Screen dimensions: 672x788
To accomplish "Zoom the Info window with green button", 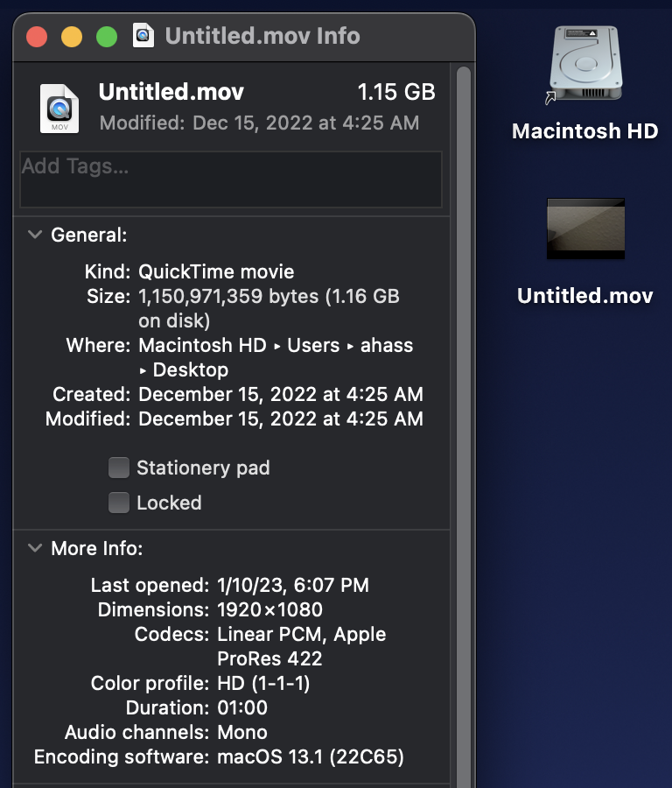I will tap(107, 37).
